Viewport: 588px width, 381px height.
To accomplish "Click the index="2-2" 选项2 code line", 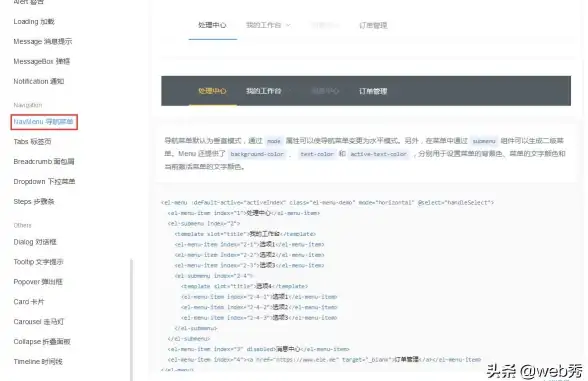I will (249, 255).
